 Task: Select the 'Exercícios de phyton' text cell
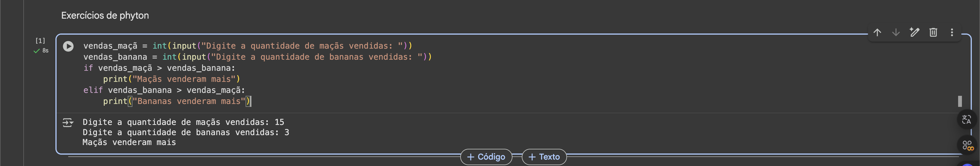[105, 15]
